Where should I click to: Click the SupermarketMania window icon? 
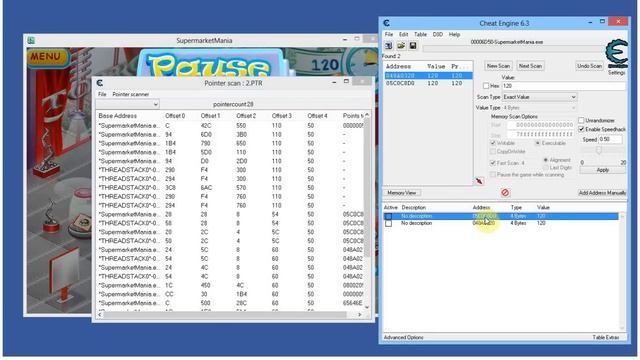pyautogui.click(x=31, y=40)
